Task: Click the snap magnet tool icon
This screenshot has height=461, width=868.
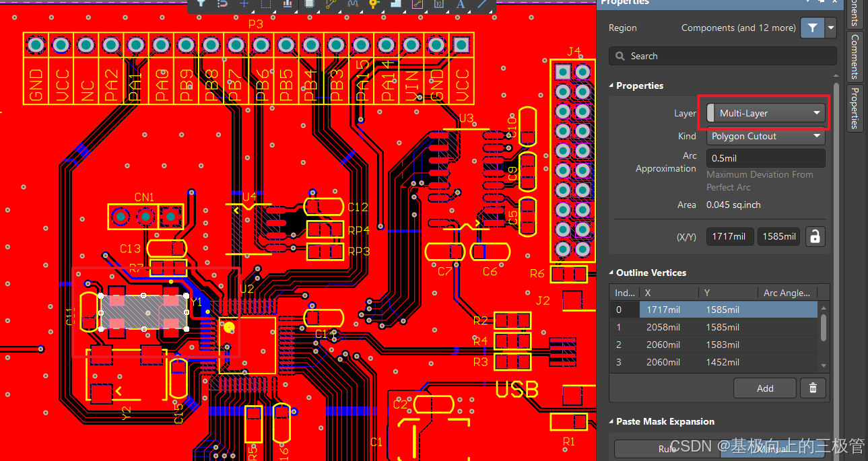Action: tap(222, 3)
